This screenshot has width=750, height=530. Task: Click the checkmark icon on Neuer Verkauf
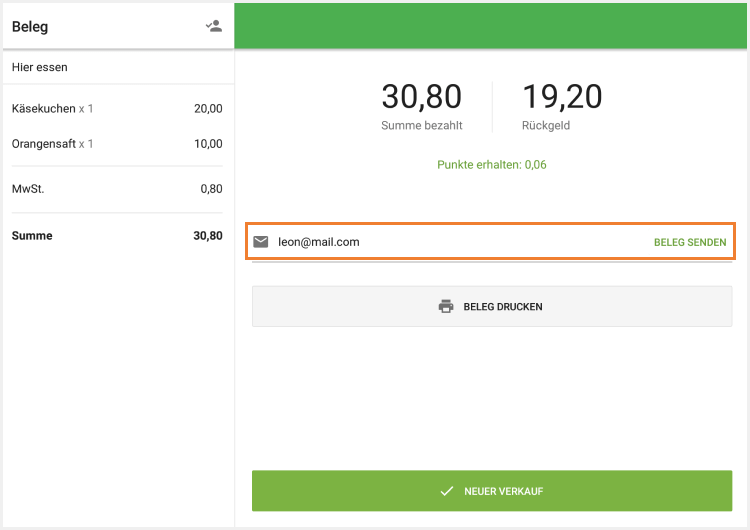point(447,492)
